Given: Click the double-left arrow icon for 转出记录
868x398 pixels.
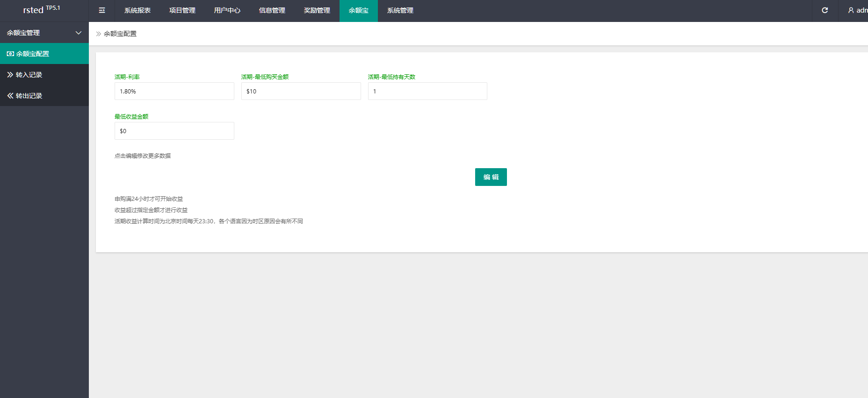Looking at the screenshot, I should [10, 96].
